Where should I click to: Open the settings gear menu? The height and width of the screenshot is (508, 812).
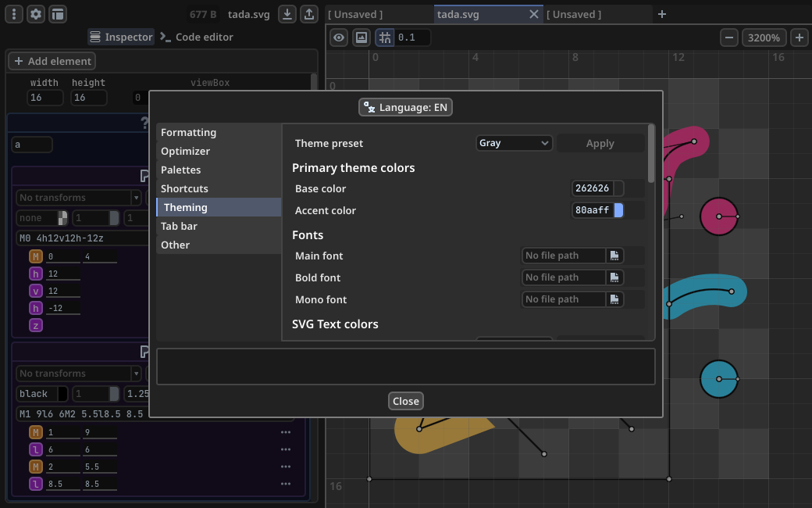pos(36,14)
